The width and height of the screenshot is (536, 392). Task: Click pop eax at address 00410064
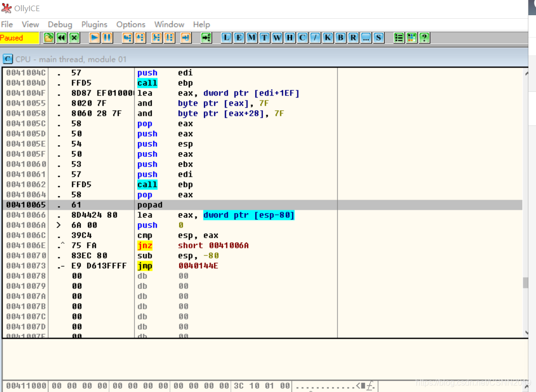(165, 194)
